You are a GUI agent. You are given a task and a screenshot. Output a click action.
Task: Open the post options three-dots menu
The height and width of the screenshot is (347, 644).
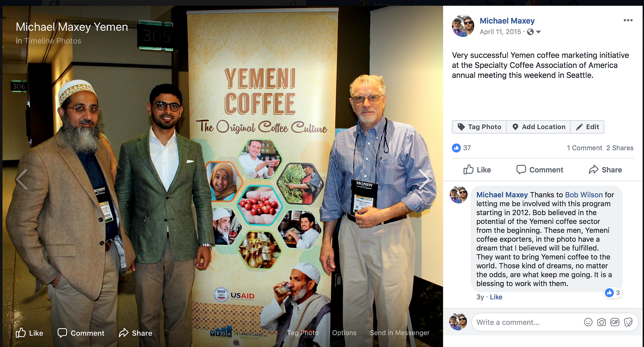point(628,20)
